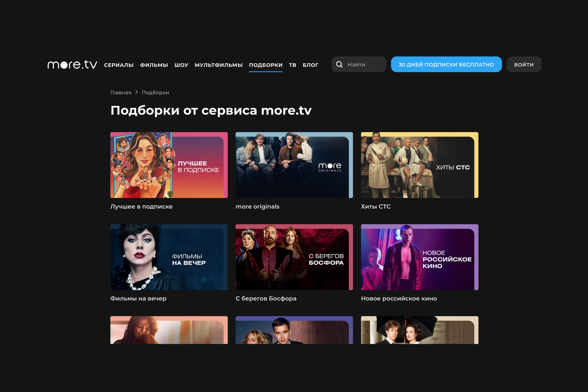This screenshot has width=588, height=392.
Task: Focus the Найти search field
Action: 359,64
